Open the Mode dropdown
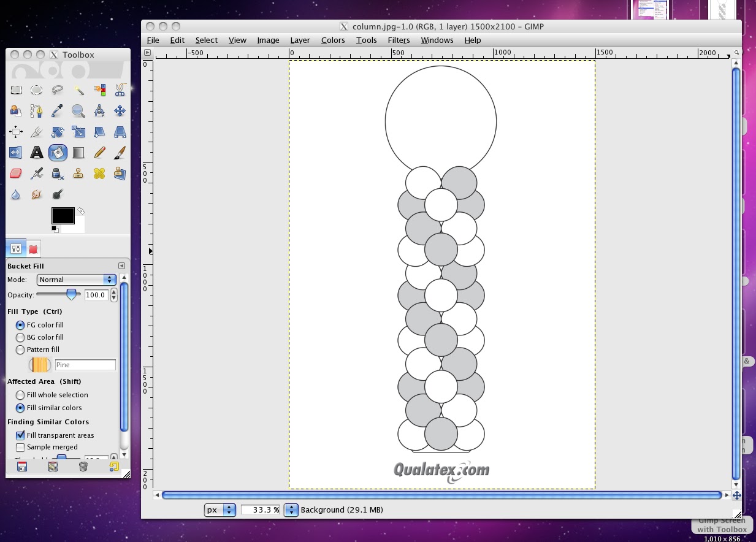The height and width of the screenshot is (542, 756). pos(75,279)
